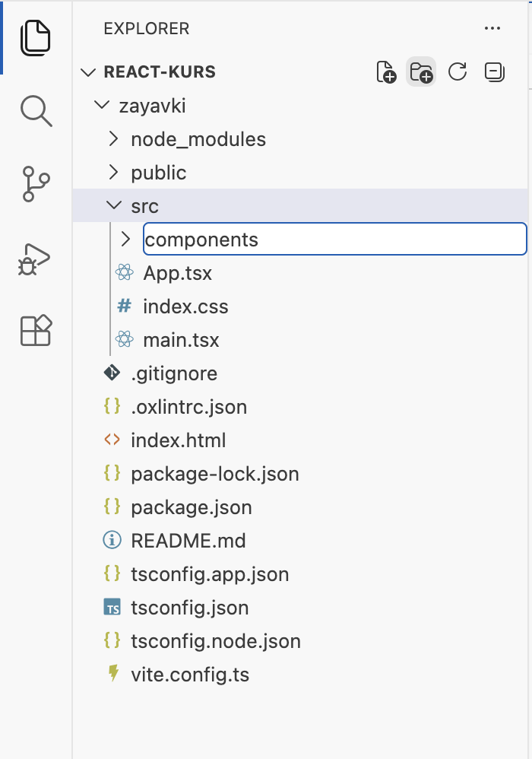532x759 pixels.
Task: Click the braces icon of package.json
Action: [112, 506]
